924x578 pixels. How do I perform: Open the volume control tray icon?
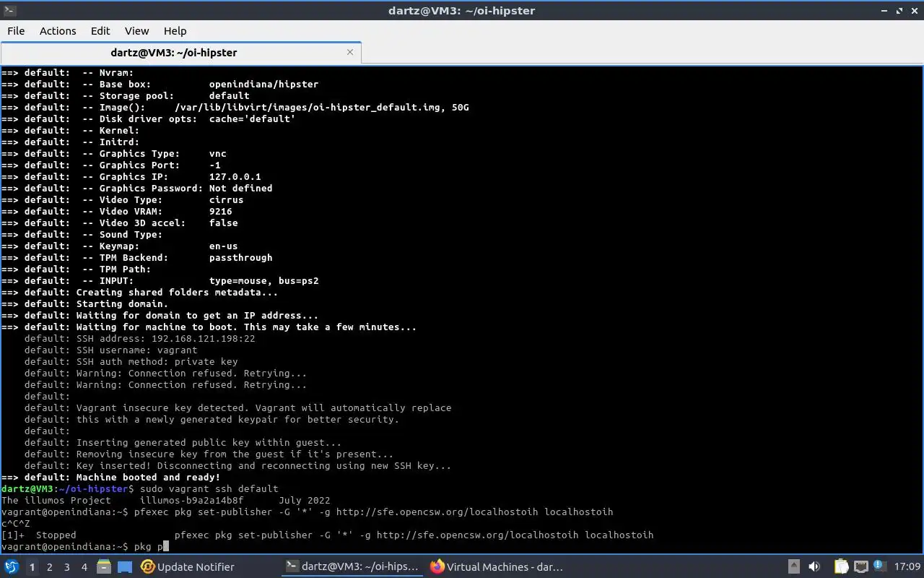pyautogui.click(x=814, y=567)
